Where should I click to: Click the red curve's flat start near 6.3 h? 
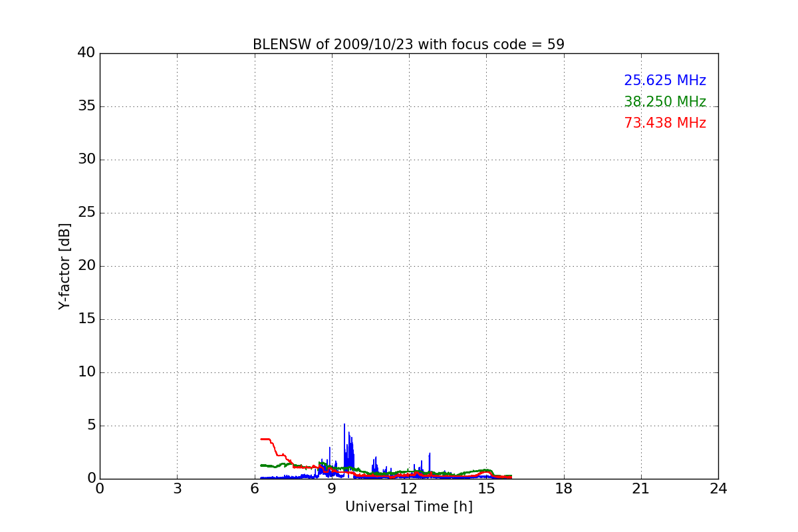click(265, 439)
